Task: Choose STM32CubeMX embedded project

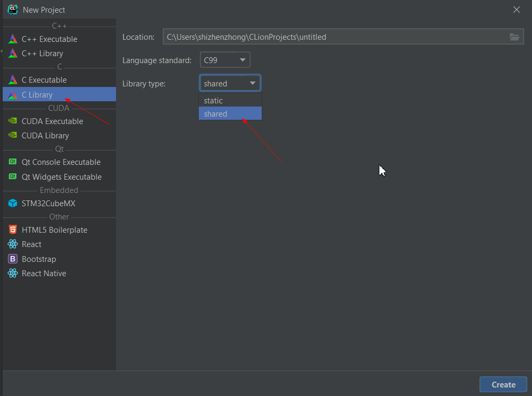Action: pos(59,203)
